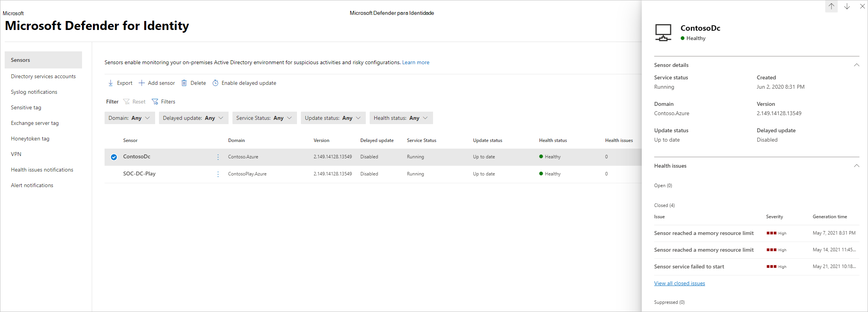Click the Delete trash can icon

click(x=184, y=83)
